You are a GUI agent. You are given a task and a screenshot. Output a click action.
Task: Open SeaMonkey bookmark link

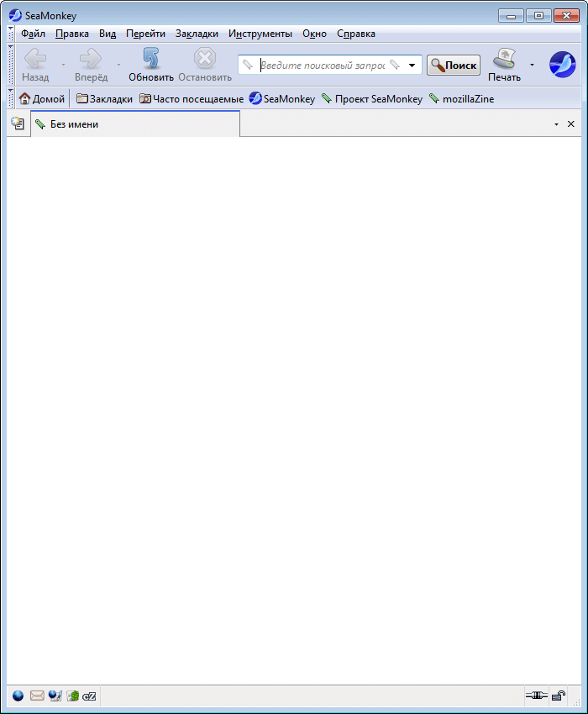pos(282,99)
